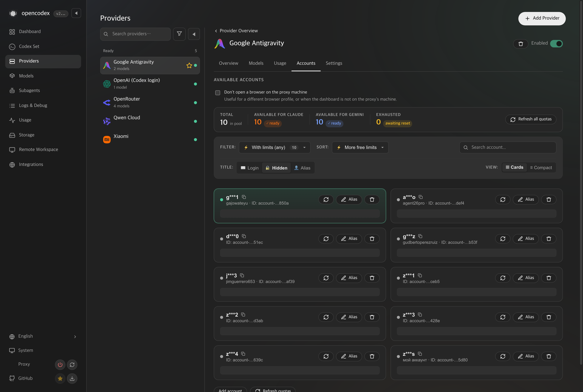Delete the Google Antigravity provider
The image size is (583, 392).
point(521,44)
